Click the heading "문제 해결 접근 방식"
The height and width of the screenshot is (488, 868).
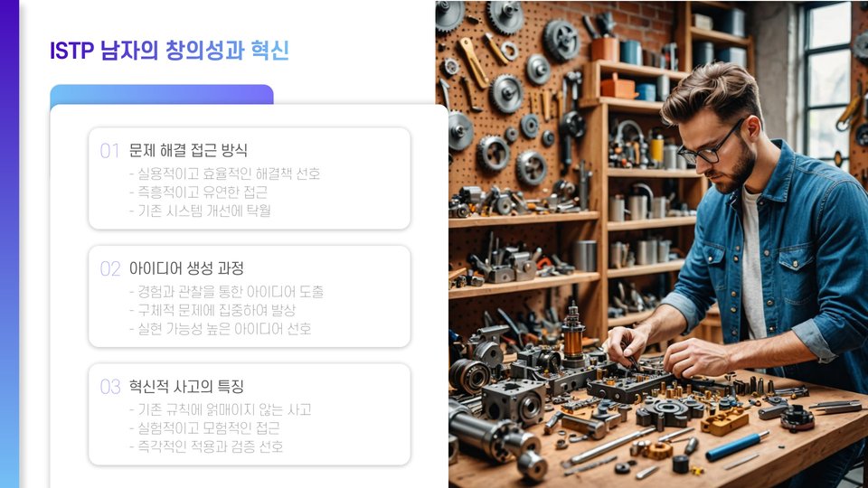[x=188, y=151]
